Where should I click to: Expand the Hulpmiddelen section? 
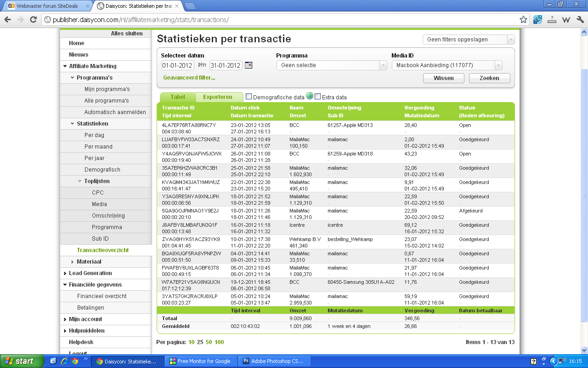point(65,331)
